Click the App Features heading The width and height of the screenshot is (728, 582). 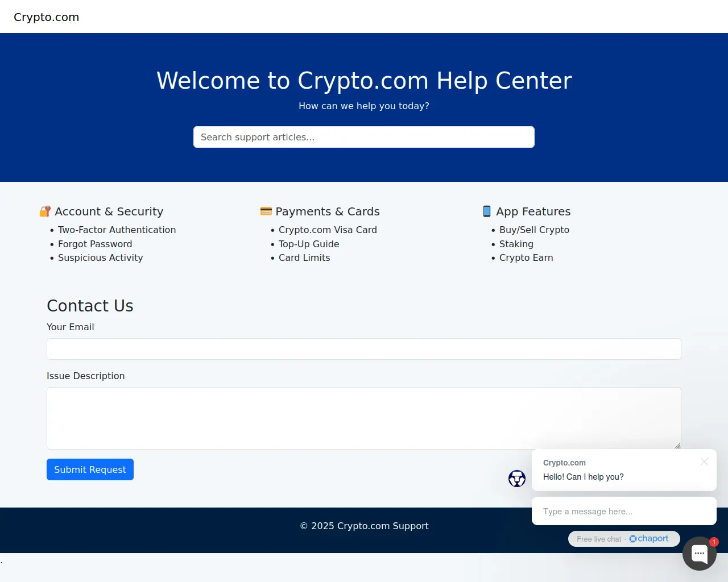(x=533, y=211)
